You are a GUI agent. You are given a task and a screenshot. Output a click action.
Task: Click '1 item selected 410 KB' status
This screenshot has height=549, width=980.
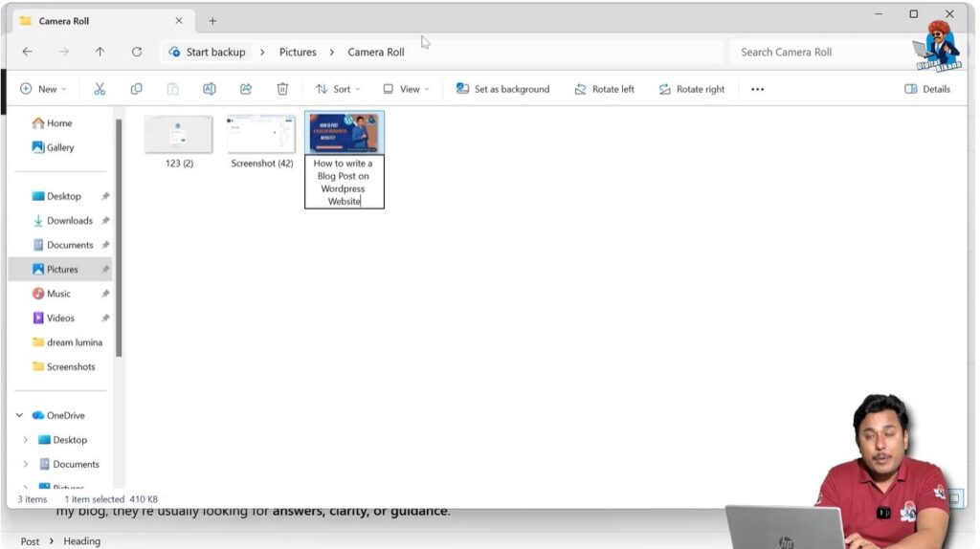coord(111,499)
